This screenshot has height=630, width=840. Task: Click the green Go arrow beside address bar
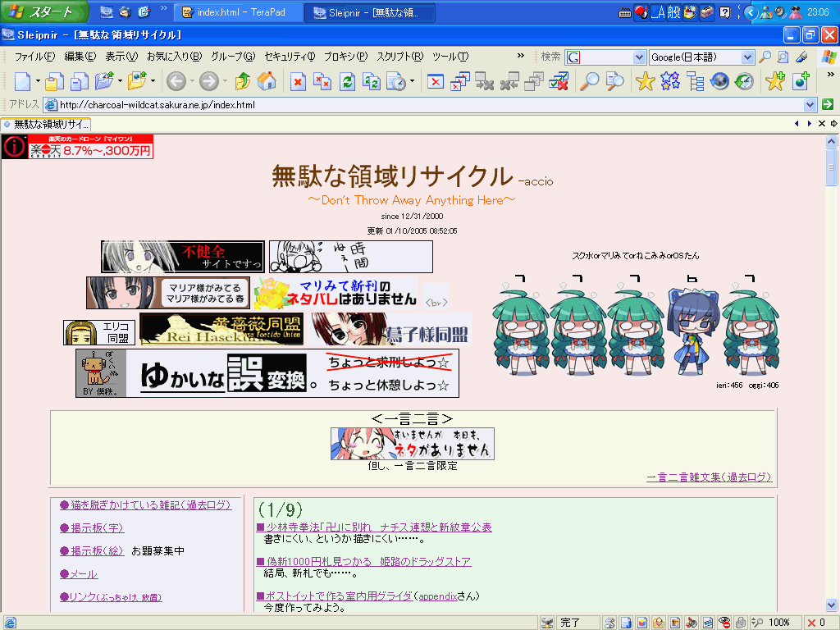click(x=828, y=105)
